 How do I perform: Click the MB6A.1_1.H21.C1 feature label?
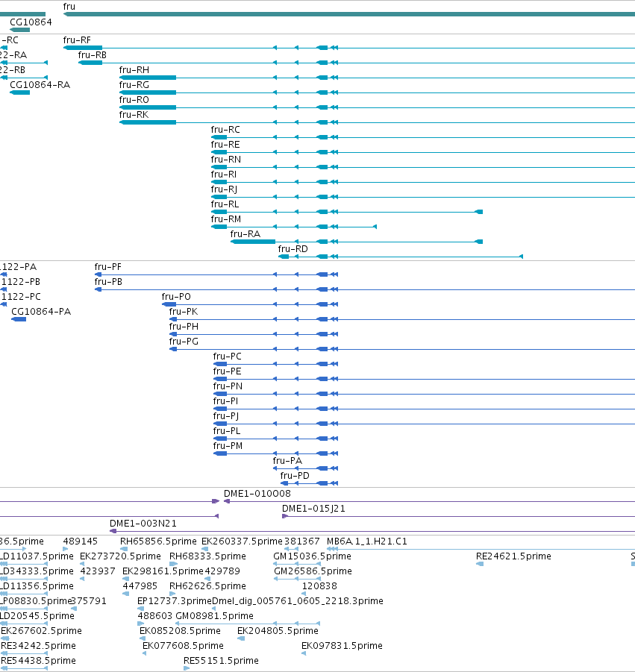(x=367, y=541)
